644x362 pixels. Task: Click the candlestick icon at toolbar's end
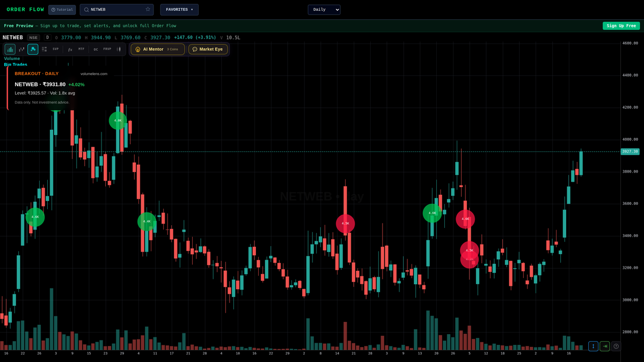tap(119, 49)
